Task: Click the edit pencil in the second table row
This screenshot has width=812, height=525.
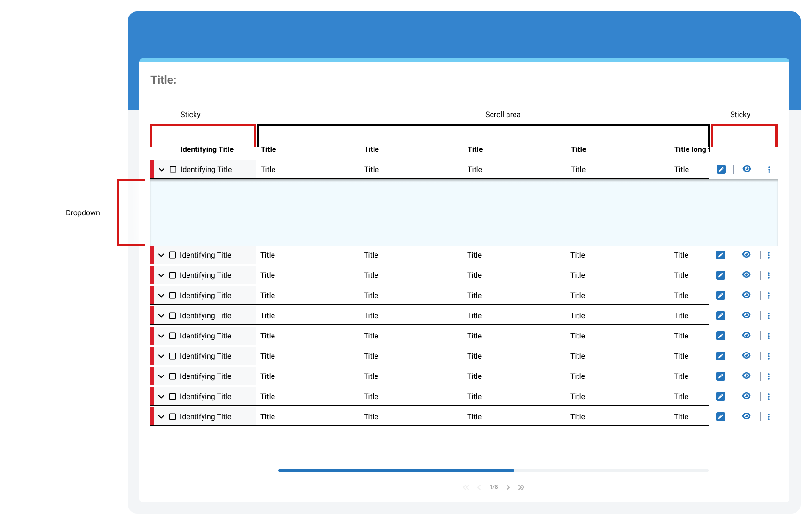Action: (720, 255)
